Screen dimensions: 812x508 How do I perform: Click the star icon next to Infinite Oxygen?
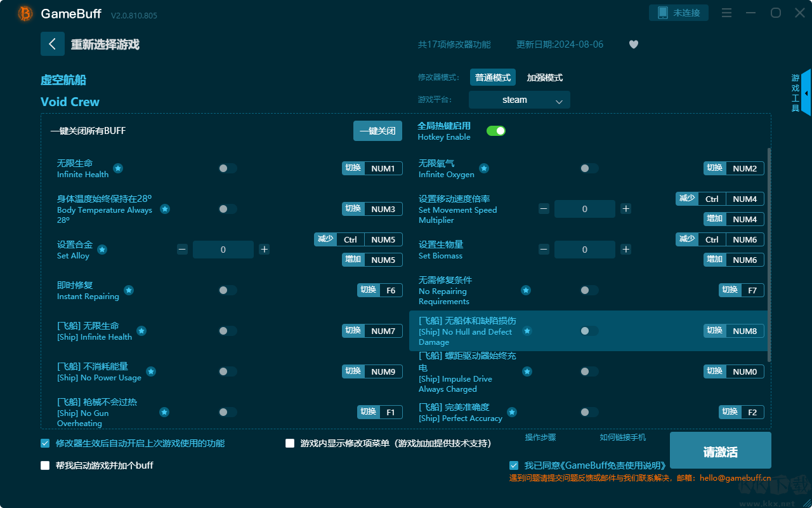[x=484, y=168]
